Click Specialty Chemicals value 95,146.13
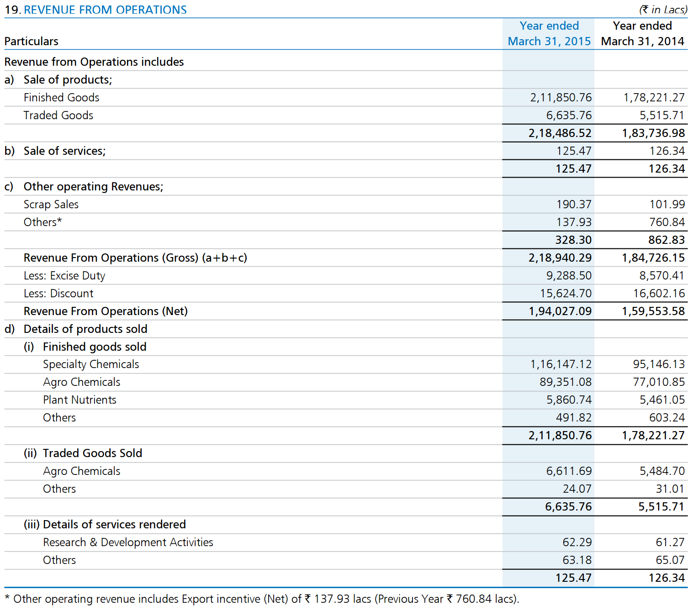 pos(659,364)
